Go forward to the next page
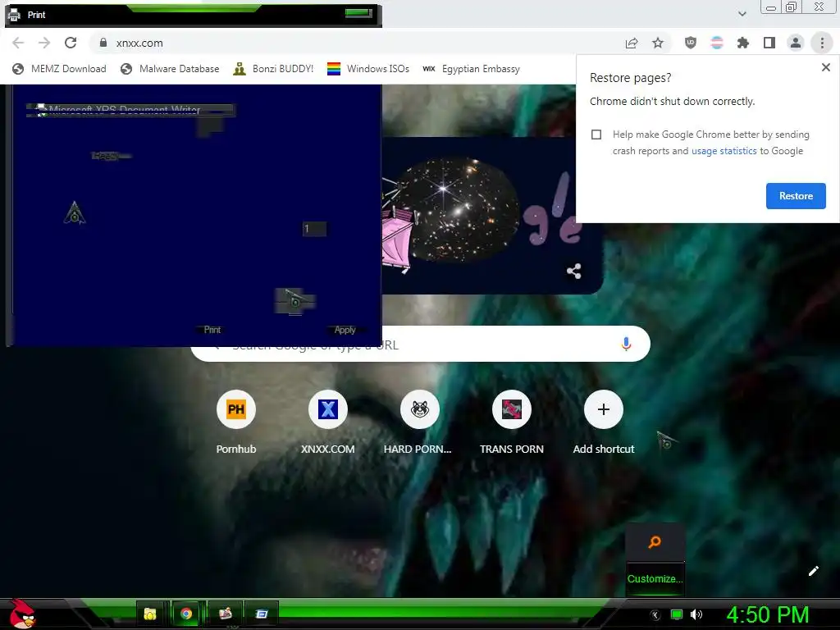This screenshot has width=840, height=630. coord(44,43)
